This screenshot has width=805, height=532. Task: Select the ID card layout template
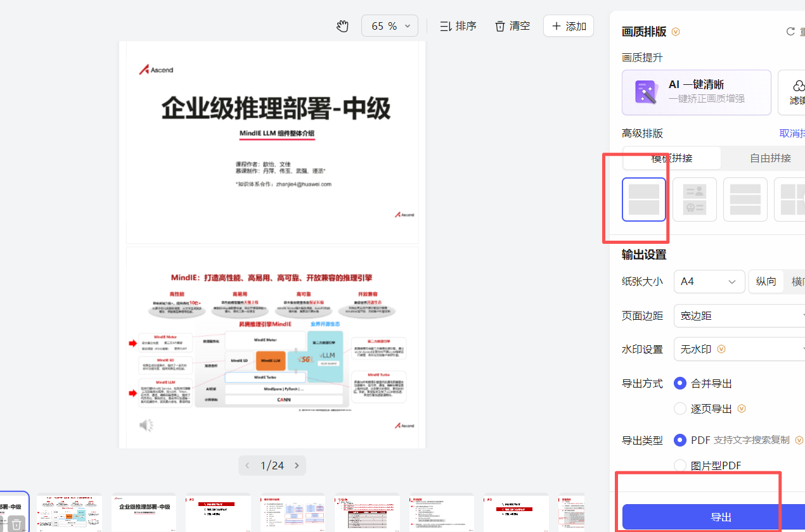coord(695,199)
